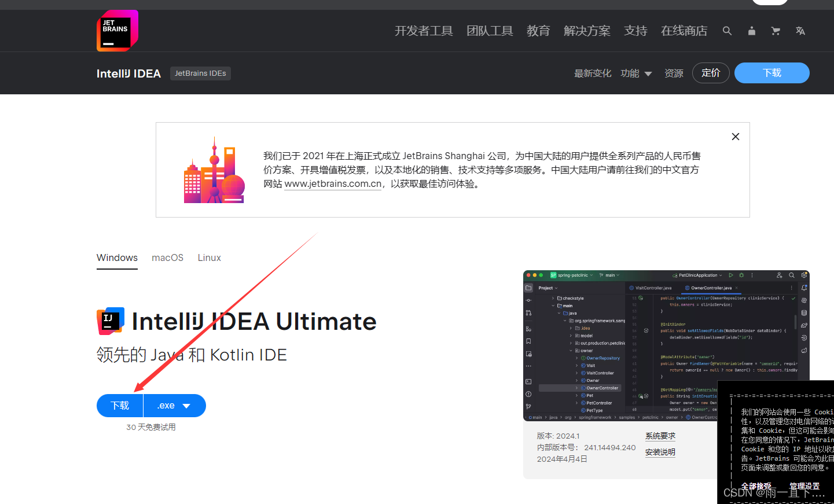Viewport: 834px width, 504px height.
Task: Open the 安装说明 link
Action: pos(660,453)
